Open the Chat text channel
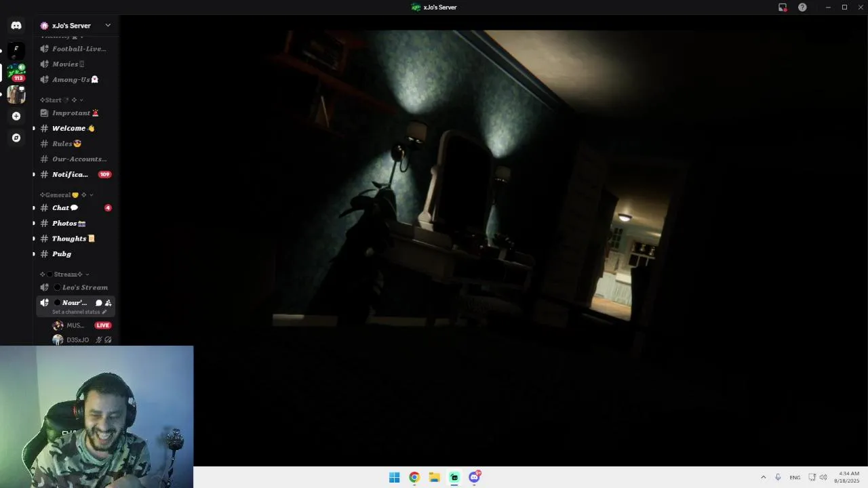This screenshot has width=868, height=488. click(x=75, y=208)
